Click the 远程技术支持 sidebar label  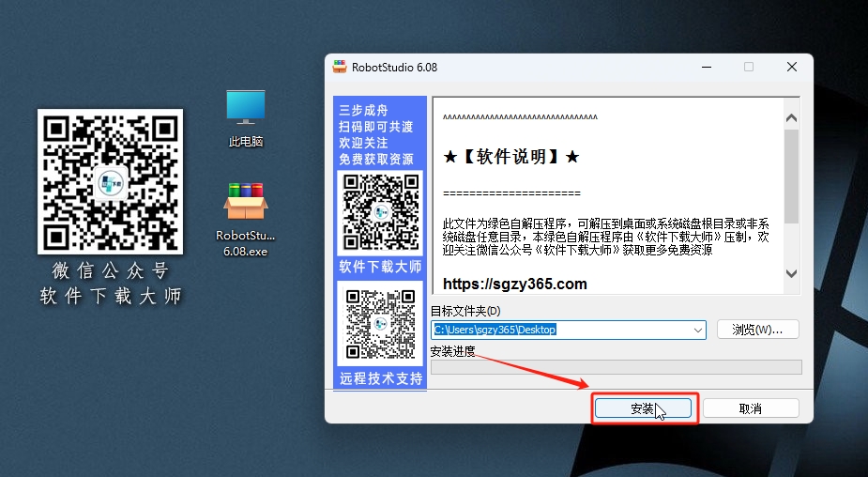tap(381, 379)
